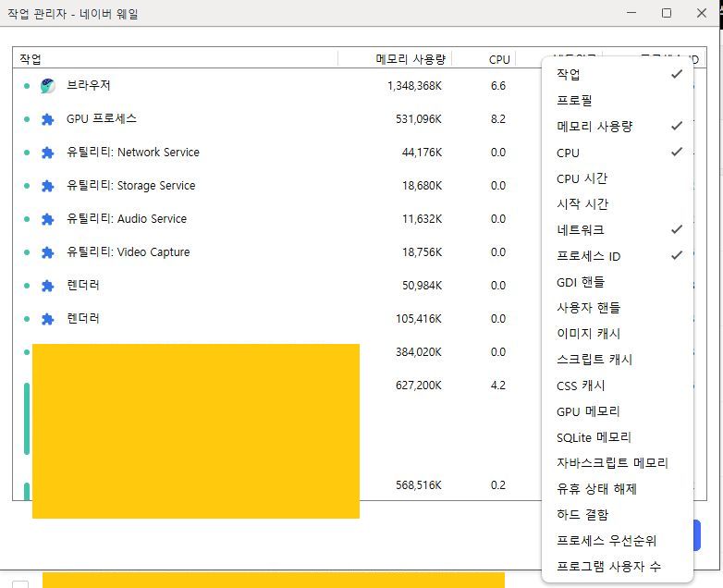
Task: Select the GPU 프로세스 row
Action: [x=277, y=119]
